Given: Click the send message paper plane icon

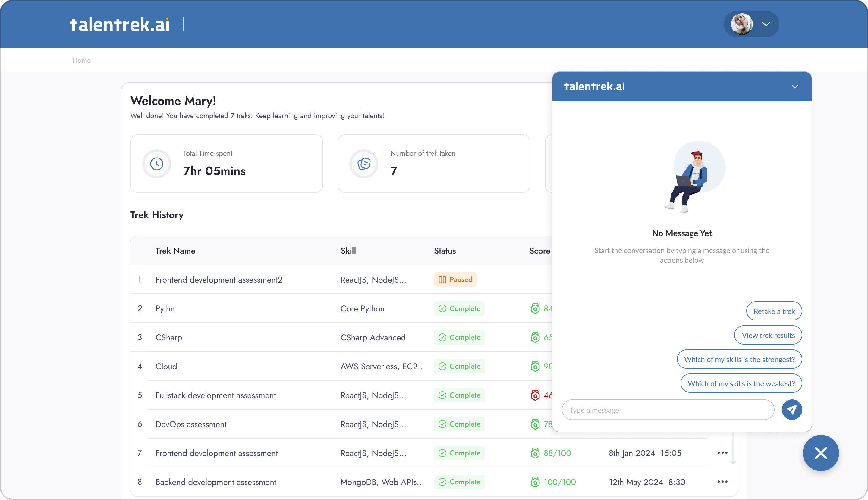Looking at the screenshot, I should tap(792, 409).
